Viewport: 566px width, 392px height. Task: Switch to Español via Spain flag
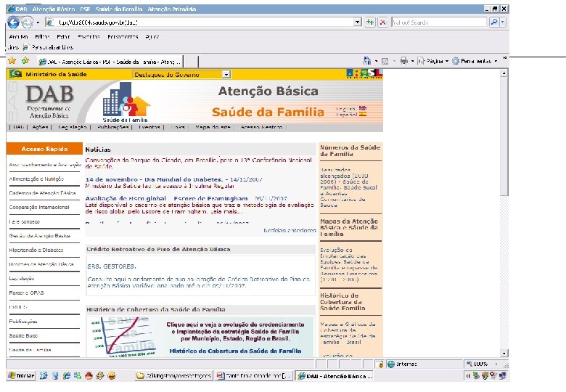coord(363,114)
